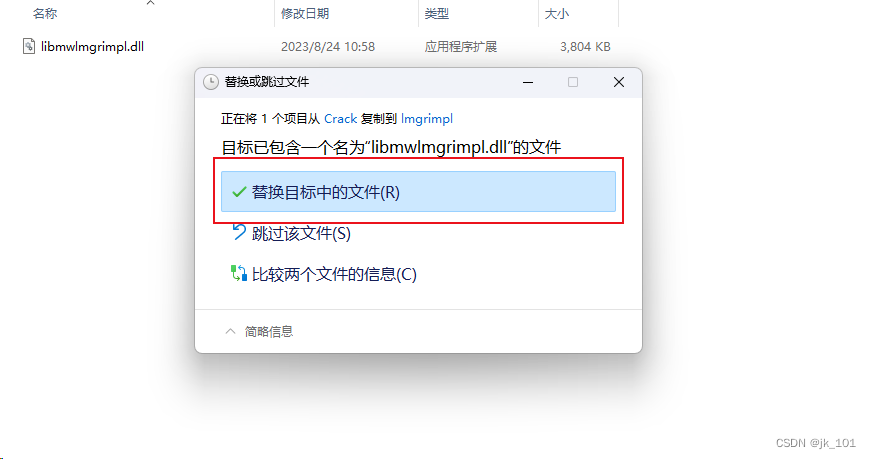Sort by 修改日期 column header
Screen dimensions: 871x459
[x=305, y=14]
